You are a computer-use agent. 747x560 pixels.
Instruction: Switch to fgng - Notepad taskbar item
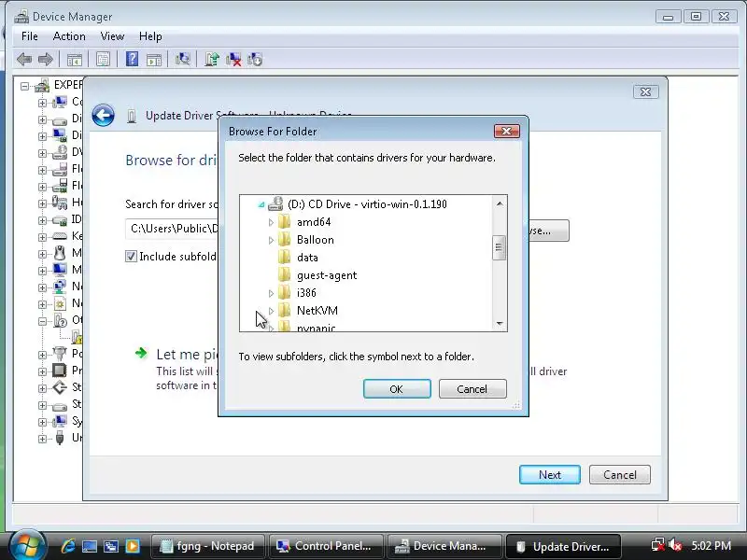pyautogui.click(x=207, y=546)
